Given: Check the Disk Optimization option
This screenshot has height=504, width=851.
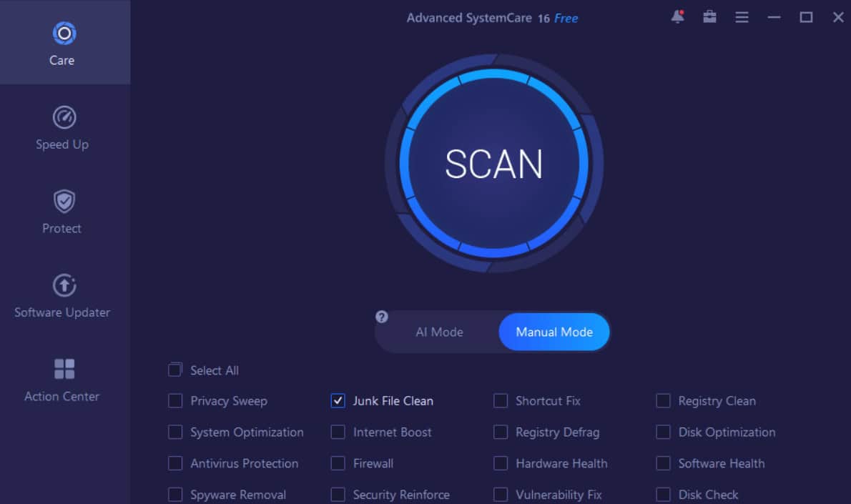Looking at the screenshot, I should click(x=663, y=433).
